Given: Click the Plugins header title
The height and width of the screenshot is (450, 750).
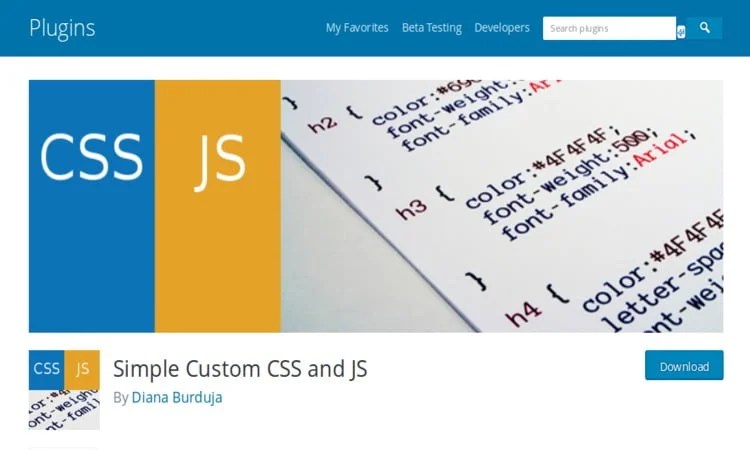Looking at the screenshot, I should [x=62, y=28].
